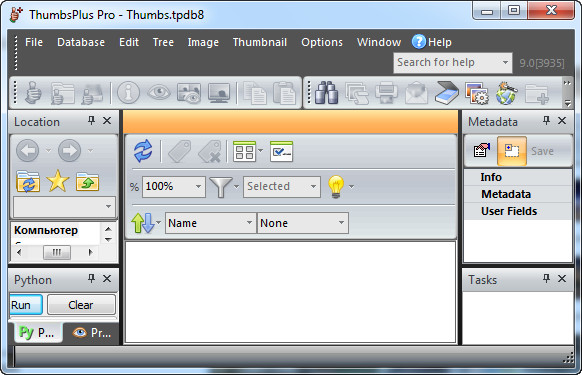Click the Location forward arrow
Viewport: 582px width, 375px height.
click(x=69, y=151)
